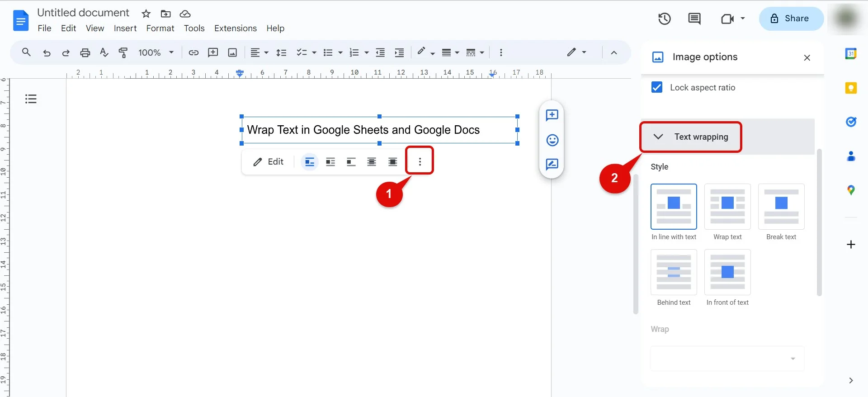Image resolution: width=868 pixels, height=397 pixels.
Task: Open the Insert menu
Action: pyautogui.click(x=125, y=28)
